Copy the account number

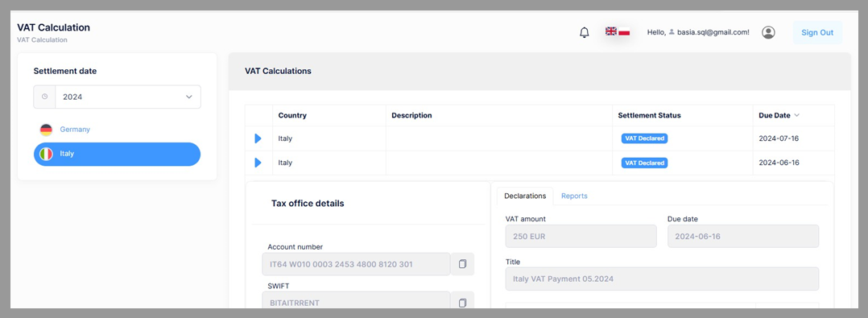462,264
